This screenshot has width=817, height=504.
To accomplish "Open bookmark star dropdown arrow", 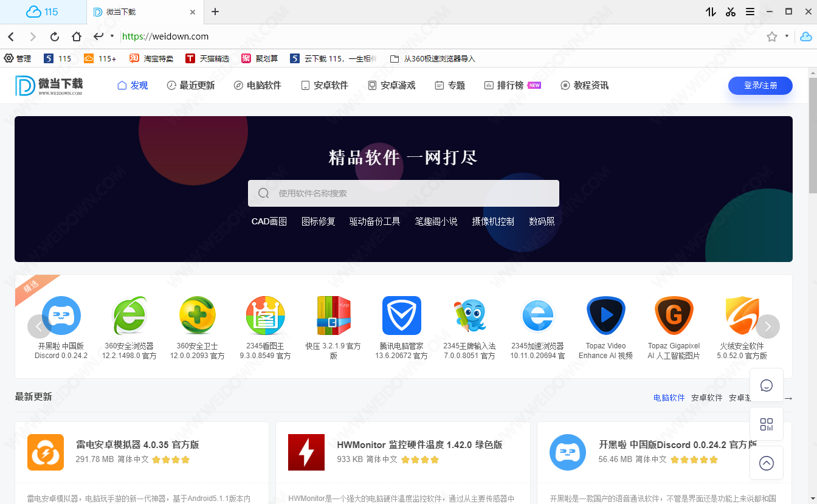I will [x=787, y=36].
